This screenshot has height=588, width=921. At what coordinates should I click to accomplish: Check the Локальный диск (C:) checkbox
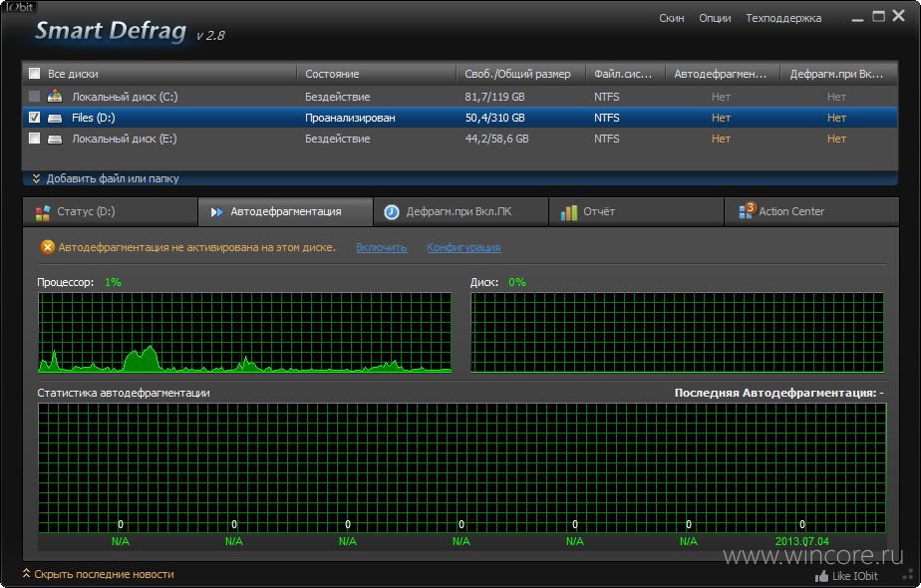pos(35,96)
